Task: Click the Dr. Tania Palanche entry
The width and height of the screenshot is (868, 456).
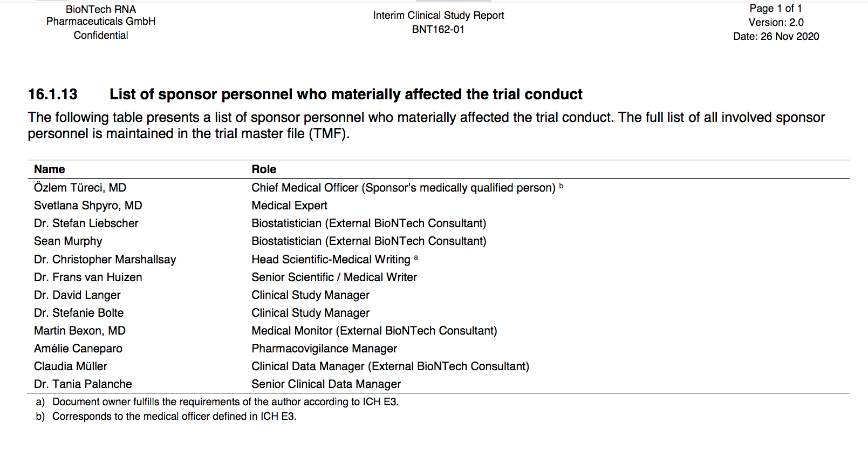Action: point(83,384)
